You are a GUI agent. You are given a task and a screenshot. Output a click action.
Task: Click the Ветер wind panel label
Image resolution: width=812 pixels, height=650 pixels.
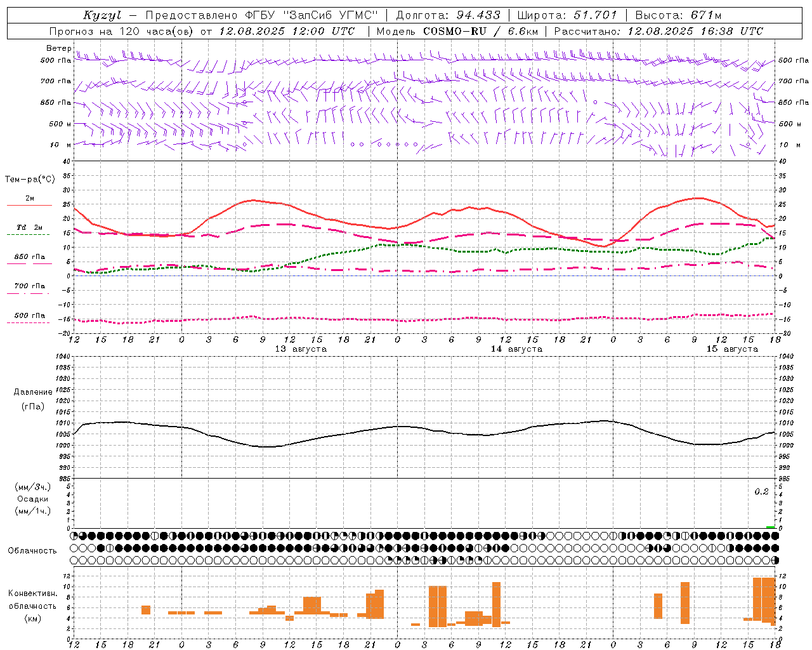click(x=58, y=48)
